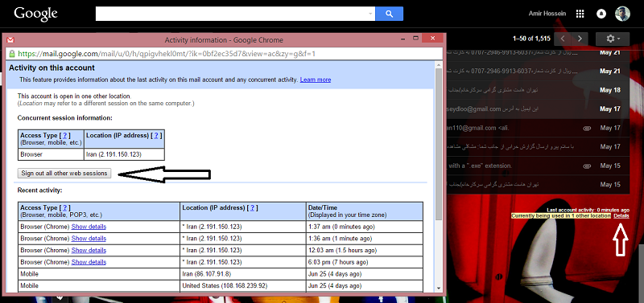This screenshot has height=303, width=644.
Task: Click the popup scrollbar down arrow
Action: click(x=439, y=289)
